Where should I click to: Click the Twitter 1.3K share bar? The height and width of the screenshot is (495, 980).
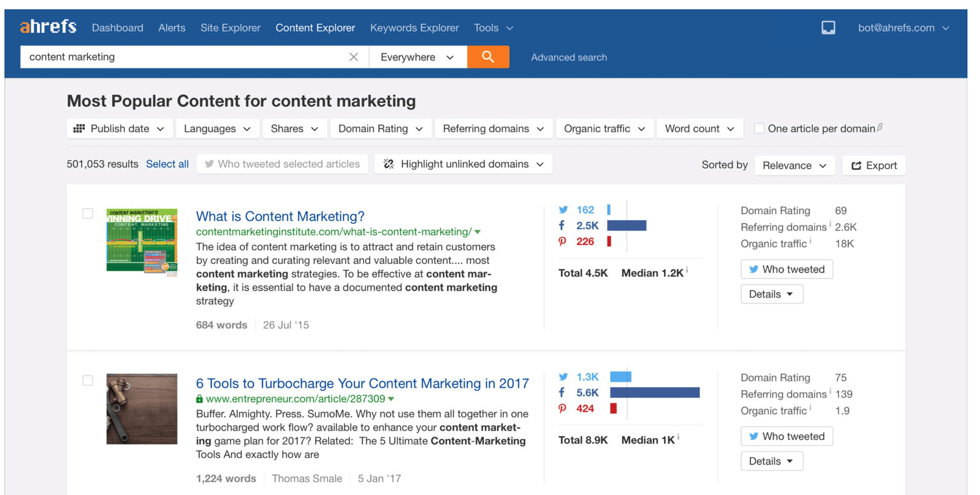(621, 377)
